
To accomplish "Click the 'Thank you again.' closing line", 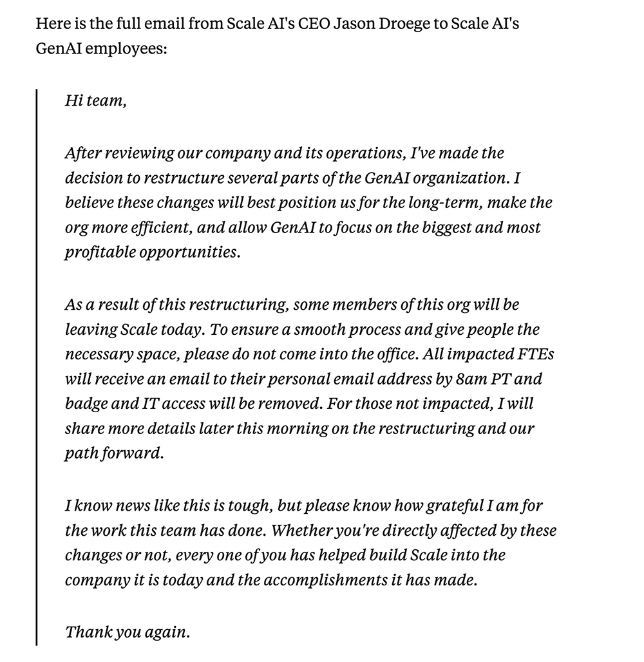I will point(128,632).
